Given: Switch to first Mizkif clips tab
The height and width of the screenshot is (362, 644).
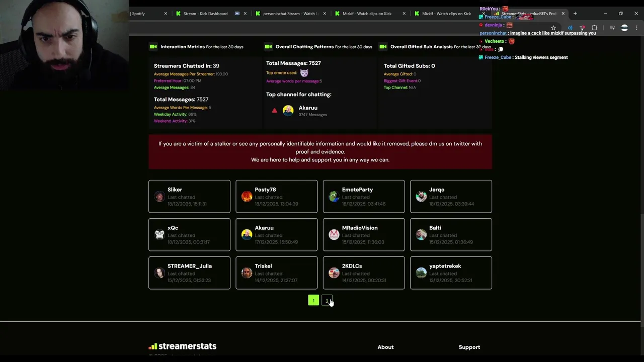Looking at the screenshot, I should (370, 14).
